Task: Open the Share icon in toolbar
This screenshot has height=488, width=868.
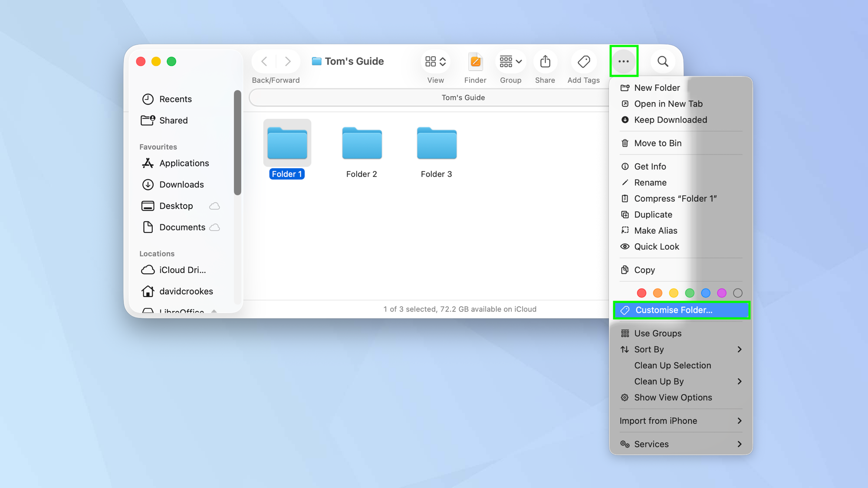Action: coord(545,61)
